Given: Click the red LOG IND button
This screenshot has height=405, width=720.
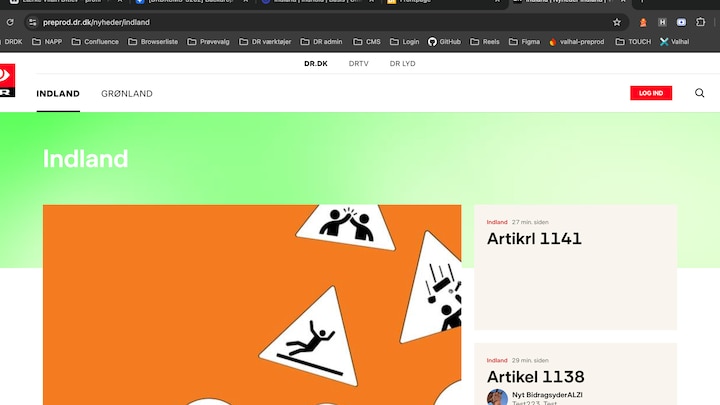Looking at the screenshot, I should 651,93.
